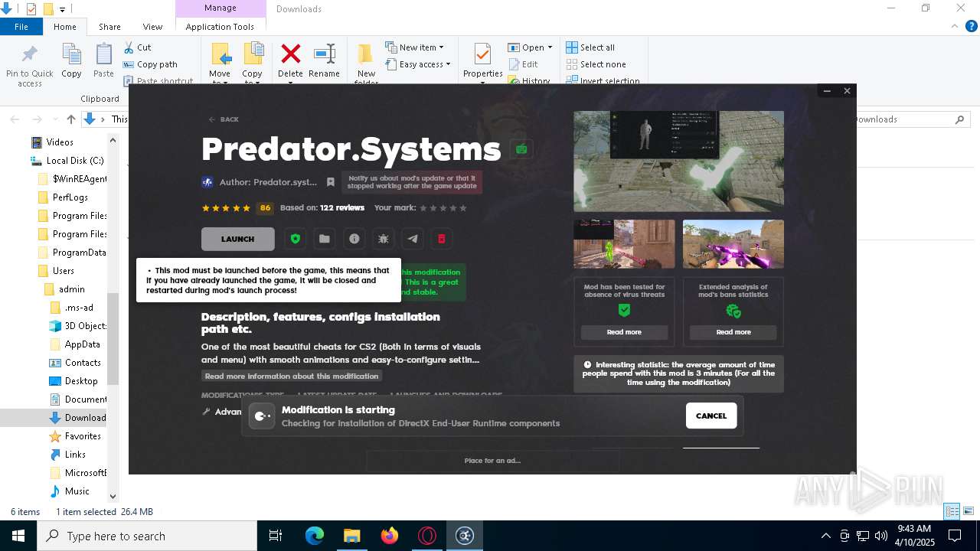Image resolution: width=980 pixels, height=551 pixels.
Task: Click the Manage contextual tab
Action: click(220, 8)
